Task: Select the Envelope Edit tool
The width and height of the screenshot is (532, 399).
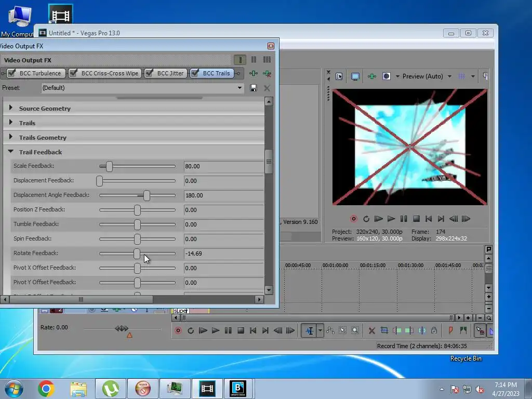Action: click(330, 330)
